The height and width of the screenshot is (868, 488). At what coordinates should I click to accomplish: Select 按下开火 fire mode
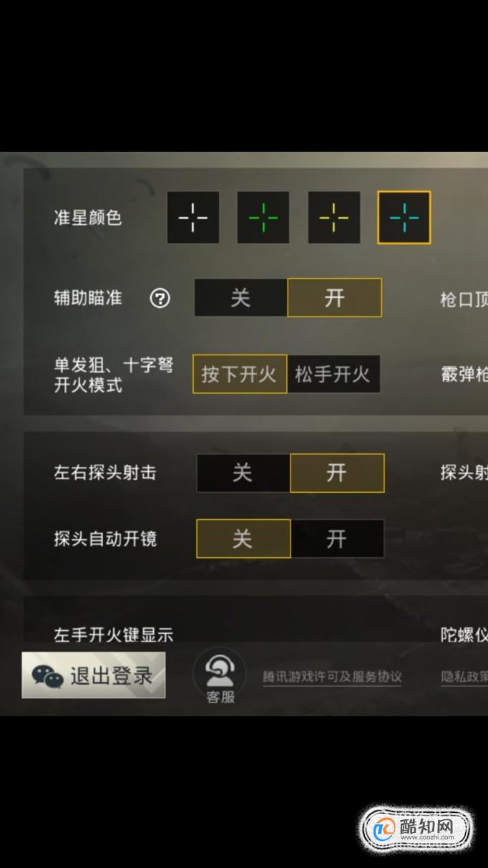click(240, 374)
